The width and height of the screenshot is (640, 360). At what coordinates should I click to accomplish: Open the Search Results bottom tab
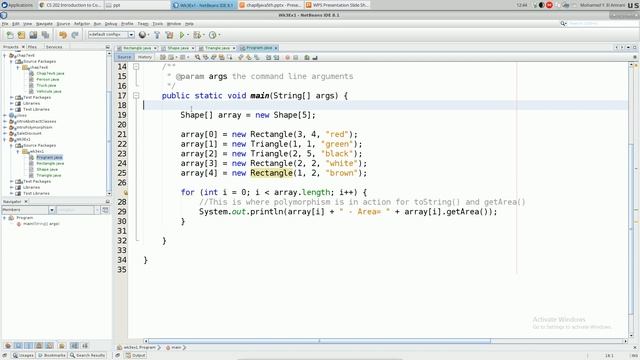[87, 356]
